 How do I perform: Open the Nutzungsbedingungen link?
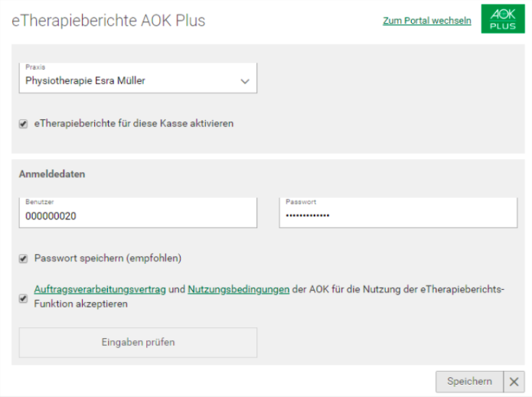click(239, 290)
